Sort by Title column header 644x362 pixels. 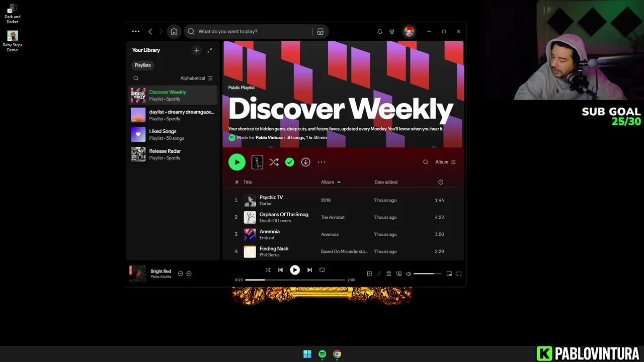point(248,182)
